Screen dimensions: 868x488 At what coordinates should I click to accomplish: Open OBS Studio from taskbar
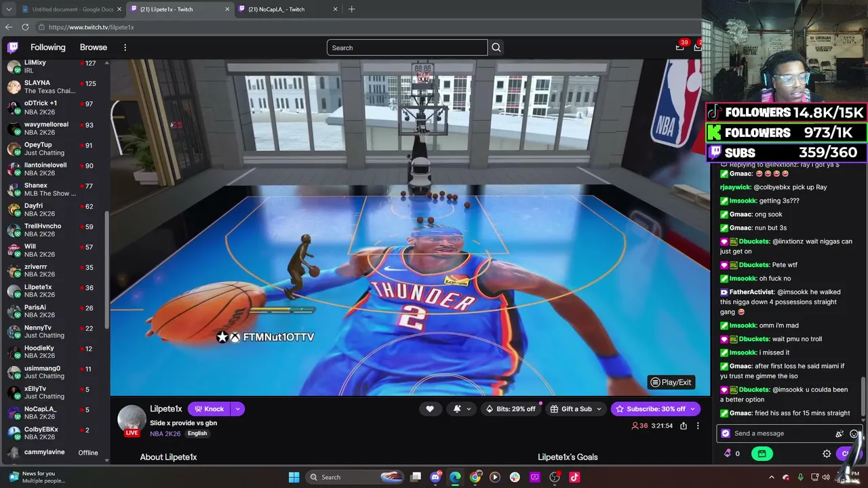(555, 477)
